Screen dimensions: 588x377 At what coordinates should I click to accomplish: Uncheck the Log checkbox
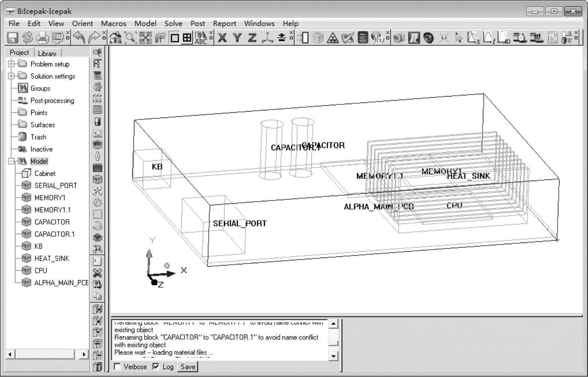click(x=156, y=366)
